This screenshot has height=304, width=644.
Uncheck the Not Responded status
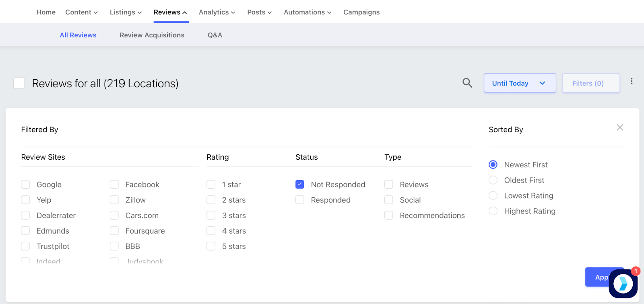point(300,184)
